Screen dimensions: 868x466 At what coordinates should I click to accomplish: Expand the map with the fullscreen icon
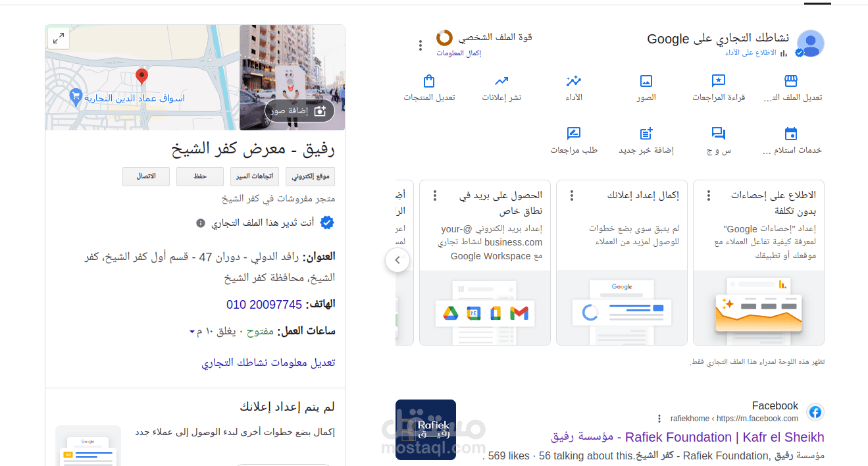[x=59, y=38]
